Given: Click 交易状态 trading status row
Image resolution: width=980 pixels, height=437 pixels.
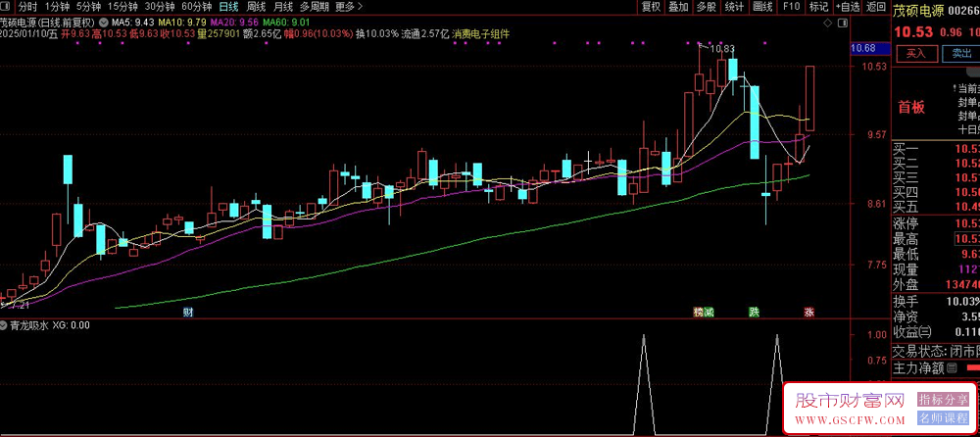Looking at the screenshot, I should click(936, 351).
